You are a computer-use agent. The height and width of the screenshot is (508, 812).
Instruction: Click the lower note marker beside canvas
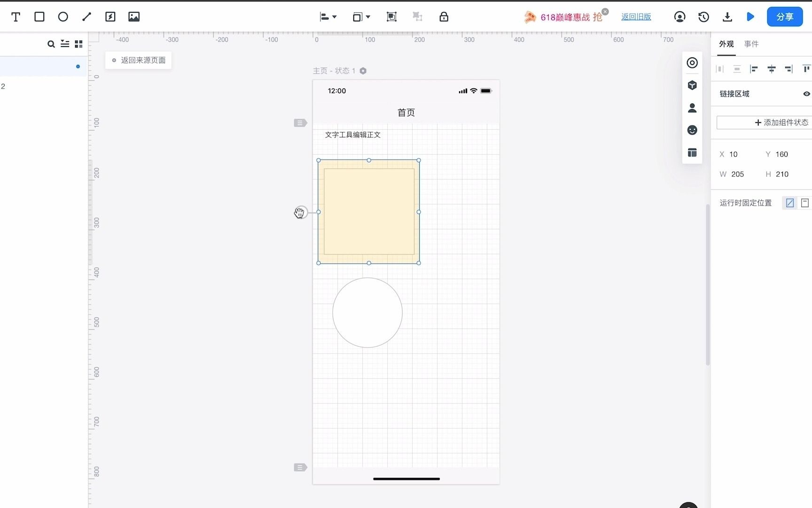[x=300, y=468]
